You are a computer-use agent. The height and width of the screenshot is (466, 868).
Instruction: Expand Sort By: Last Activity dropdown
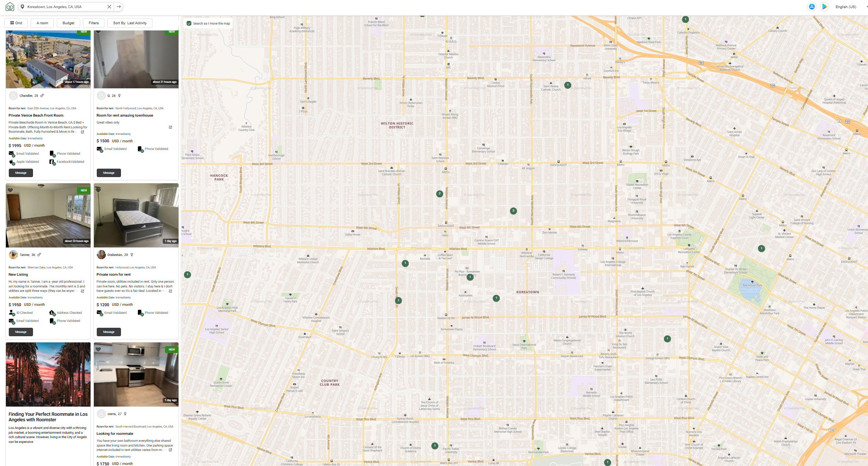click(130, 23)
